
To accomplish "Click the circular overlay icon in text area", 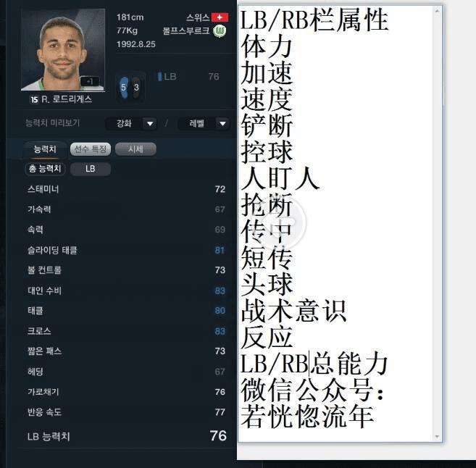I will (x=281, y=222).
